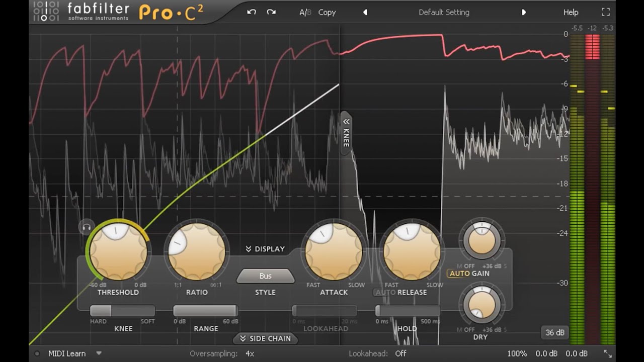This screenshot has height=362, width=644.
Task: Click the Pro-C 2 product logo
Action: coord(171,13)
